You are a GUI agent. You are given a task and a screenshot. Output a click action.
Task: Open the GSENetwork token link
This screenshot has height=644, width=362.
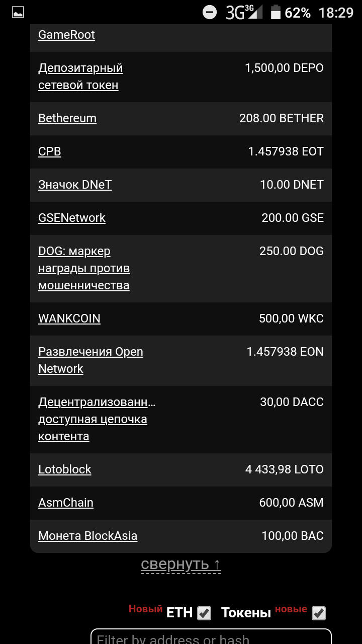(x=72, y=218)
